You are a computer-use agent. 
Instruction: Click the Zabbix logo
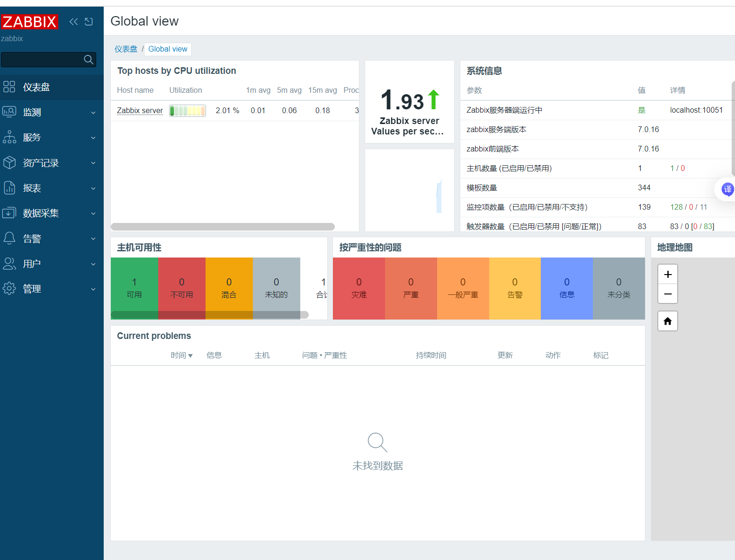(x=29, y=22)
